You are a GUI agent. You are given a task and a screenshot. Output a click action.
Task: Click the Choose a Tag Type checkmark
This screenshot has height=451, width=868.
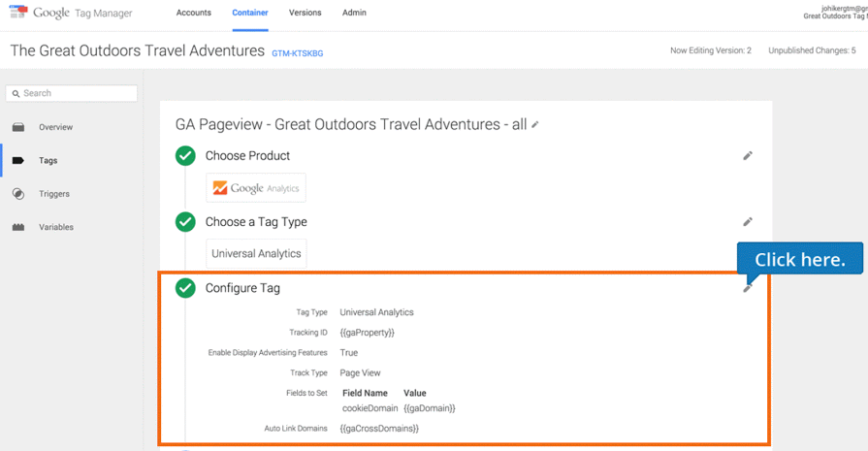[185, 222]
